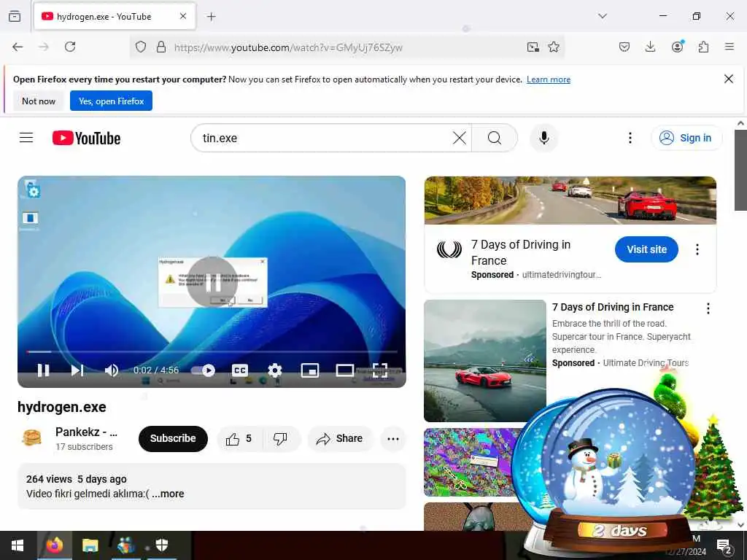Click Firefox in the taskbar
747x560 pixels.
coord(54,545)
